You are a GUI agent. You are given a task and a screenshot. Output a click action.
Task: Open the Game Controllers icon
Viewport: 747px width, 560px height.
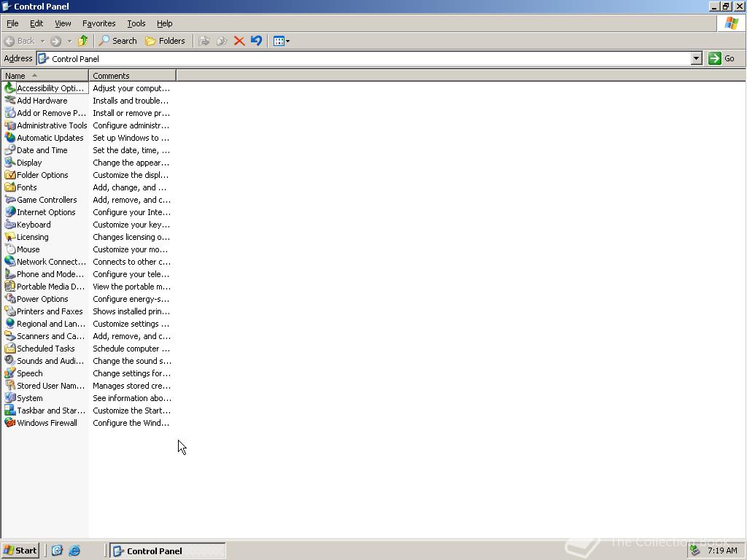(x=10, y=200)
